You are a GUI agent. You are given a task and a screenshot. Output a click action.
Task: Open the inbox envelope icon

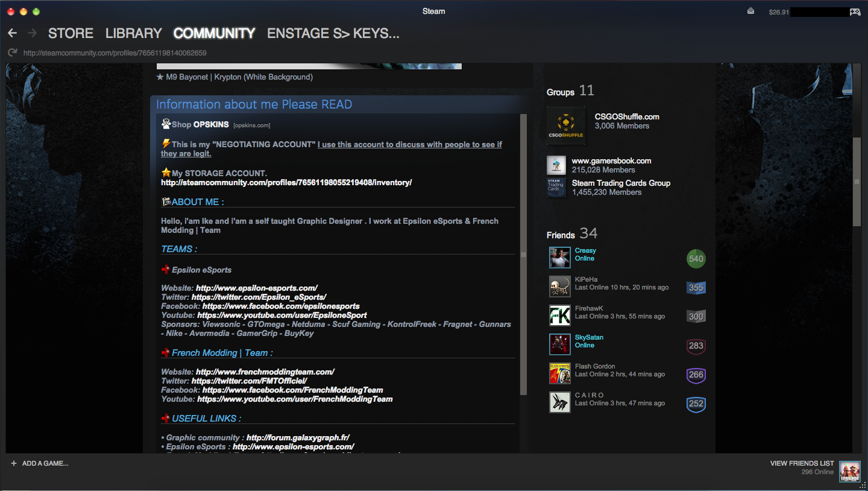click(x=750, y=11)
